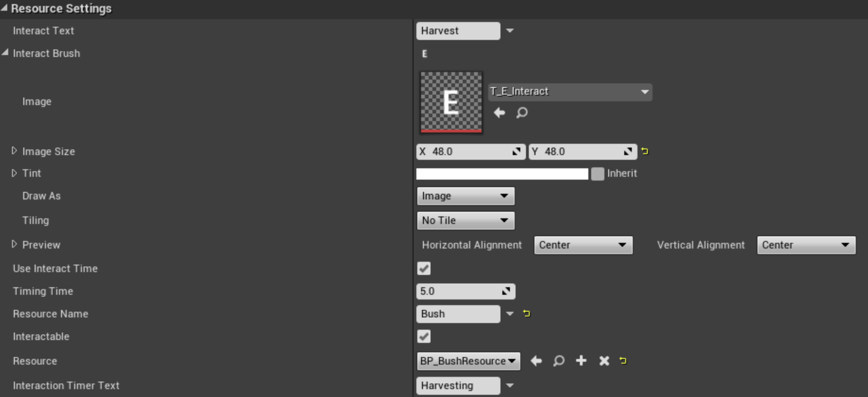868x397 pixels.
Task: Open the T_E_Interact asset picker dropdown
Action: point(570,92)
